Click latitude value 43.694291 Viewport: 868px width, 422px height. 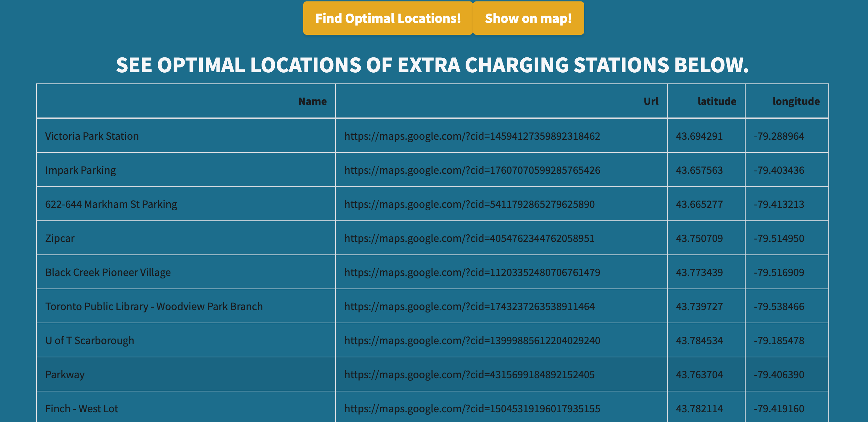coord(699,136)
